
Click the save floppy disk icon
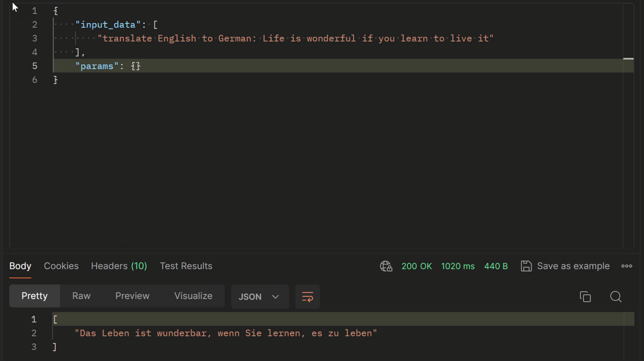coord(526,266)
